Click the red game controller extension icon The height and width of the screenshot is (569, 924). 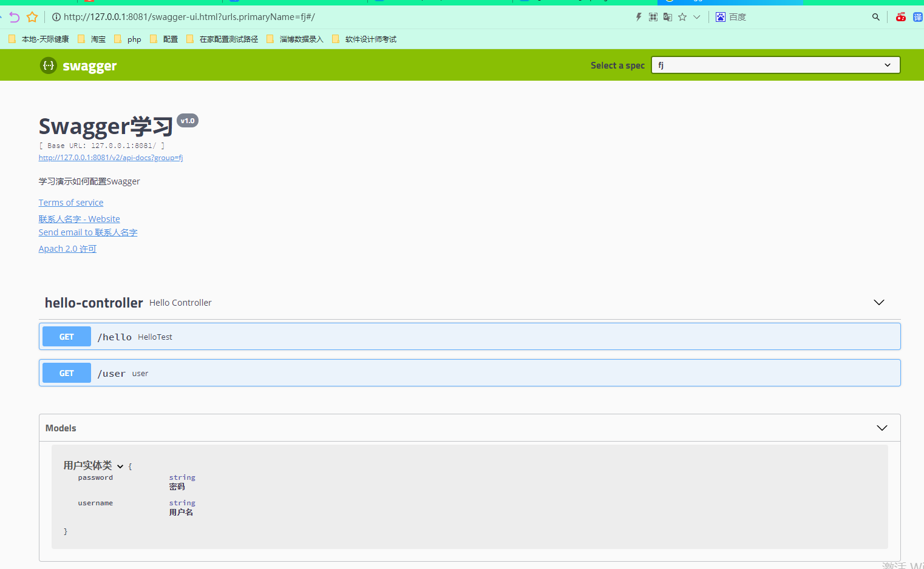click(901, 17)
